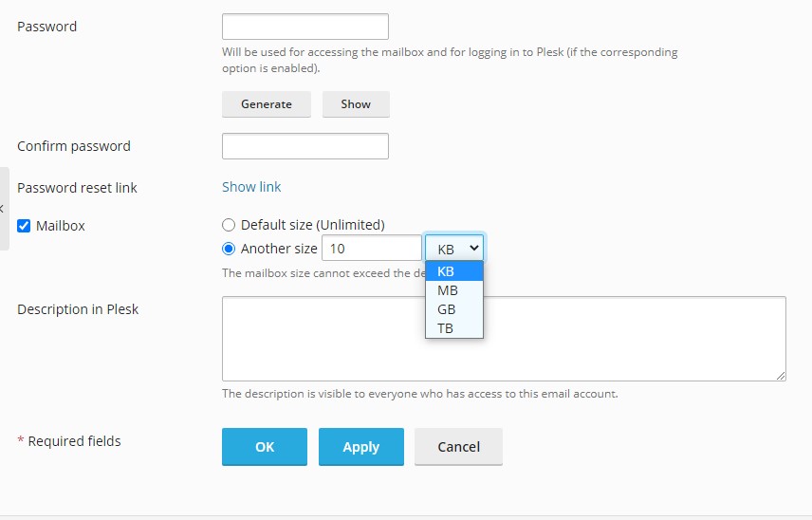Choose GB from the unit list
812x520 pixels.
pos(454,309)
